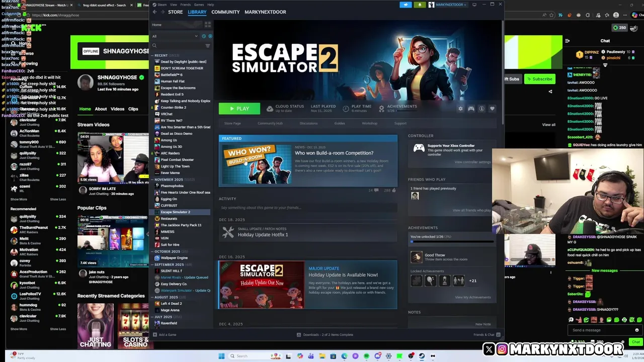Click Add a Game at bottom left
The width and height of the screenshot is (644, 362).
pyautogui.click(x=165, y=335)
